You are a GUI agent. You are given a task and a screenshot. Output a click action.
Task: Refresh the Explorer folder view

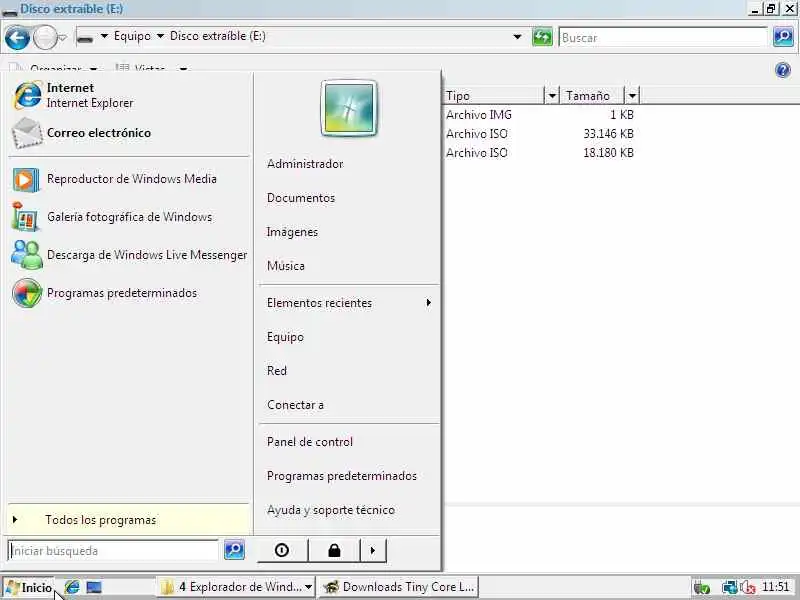coord(542,37)
